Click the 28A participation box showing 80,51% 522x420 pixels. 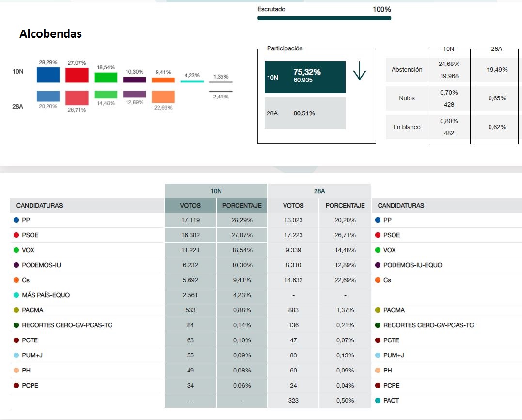[305, 113]
